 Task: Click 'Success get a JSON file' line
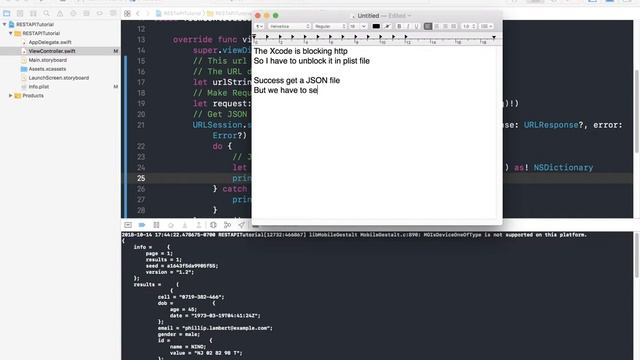297,80
